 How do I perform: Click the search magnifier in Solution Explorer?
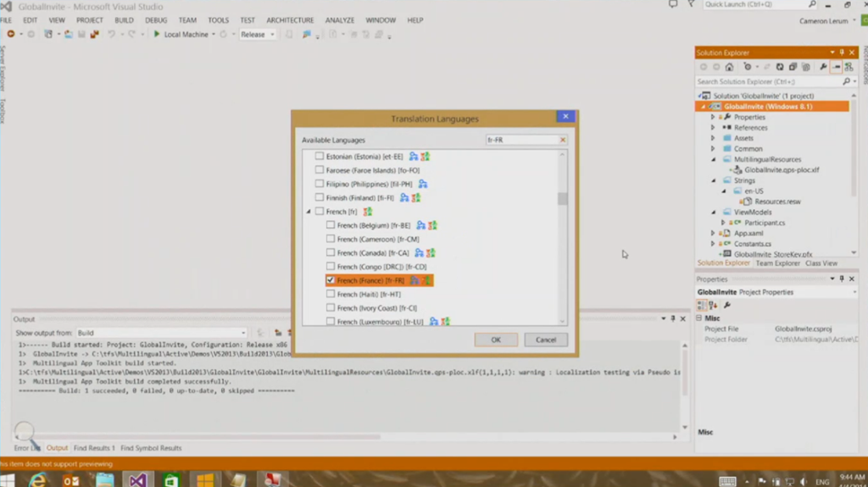[847, 81]
